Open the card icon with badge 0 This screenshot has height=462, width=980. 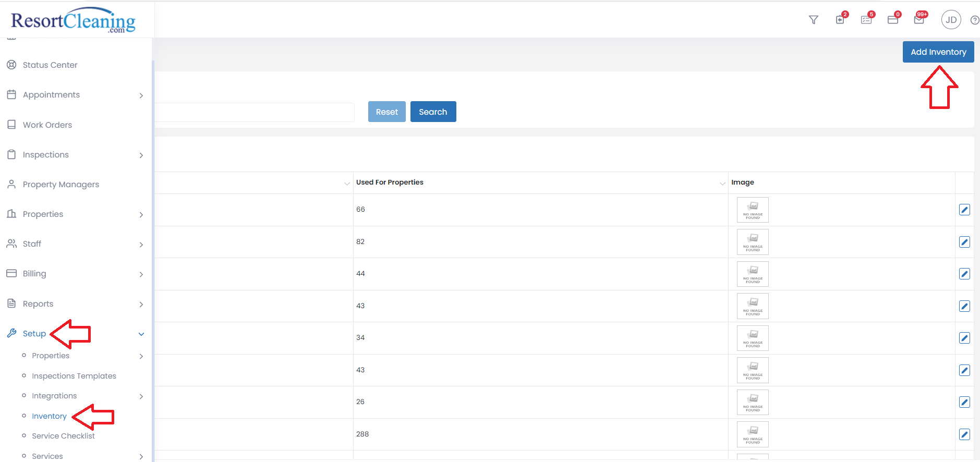pyautogui.click(x=892, y=20)
